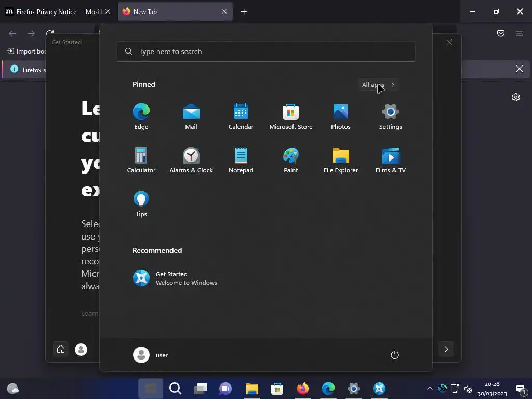Open Task View on the taskbar

coord(201,389)
